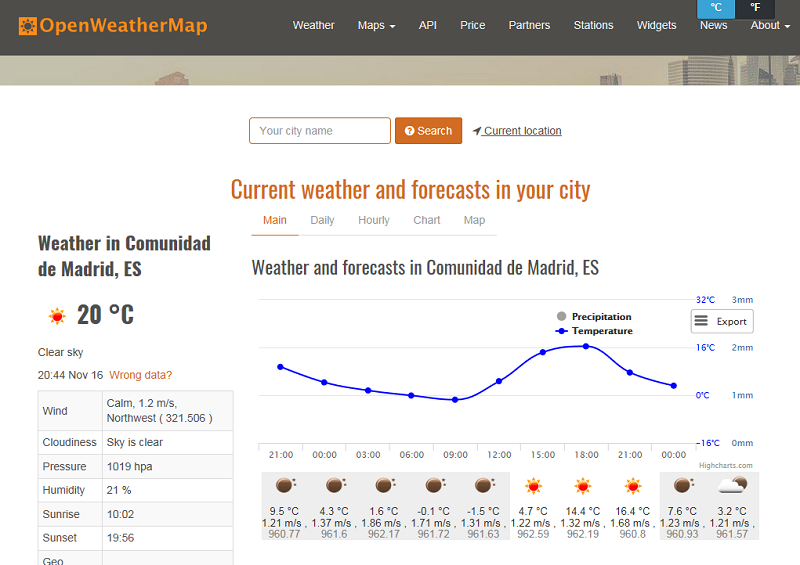Open the Price nav item
Image resolution: width=800 pixels, height=565 pixels.
click(x=472, y=26)
